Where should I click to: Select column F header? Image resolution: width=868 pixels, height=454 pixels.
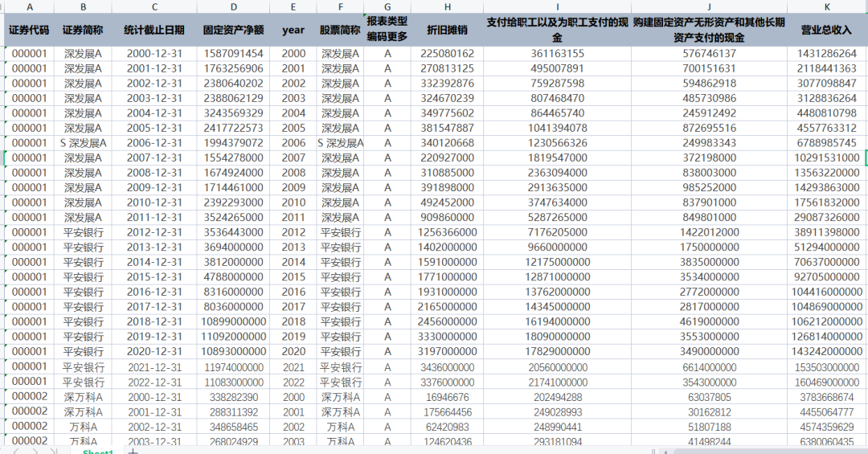tap(340, 6)
